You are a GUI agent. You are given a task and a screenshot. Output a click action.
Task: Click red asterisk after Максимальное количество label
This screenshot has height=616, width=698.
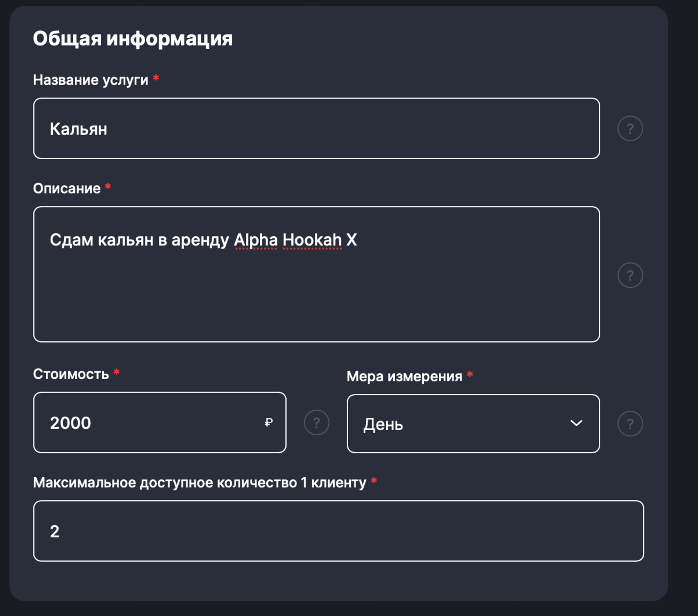pos(374,481)
